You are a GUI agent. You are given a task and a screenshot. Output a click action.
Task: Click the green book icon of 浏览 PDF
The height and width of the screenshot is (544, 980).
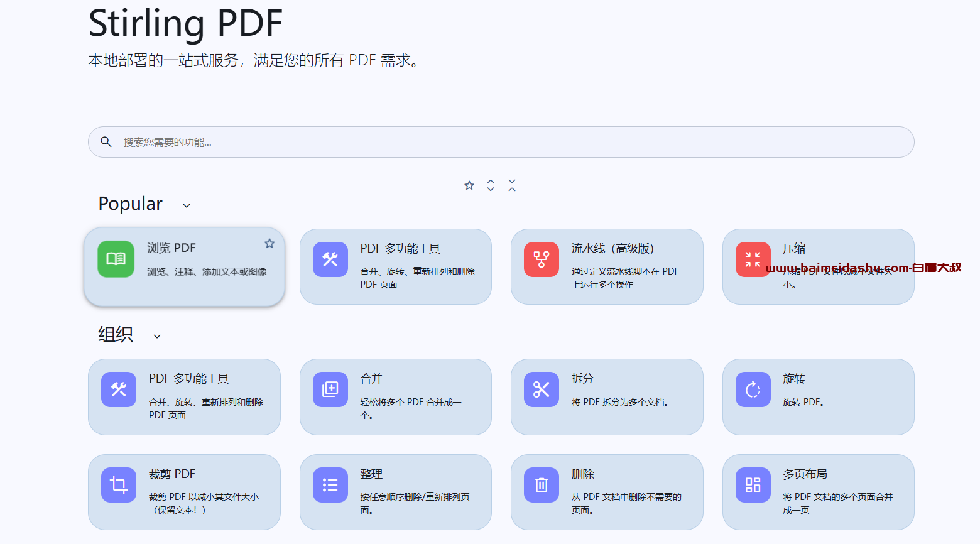[x=116, y=259]
